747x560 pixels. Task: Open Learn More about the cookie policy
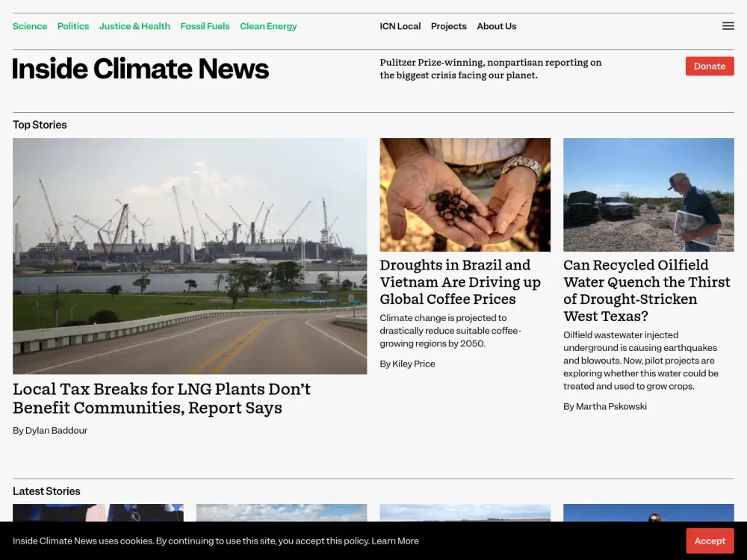tap(395, 541)
